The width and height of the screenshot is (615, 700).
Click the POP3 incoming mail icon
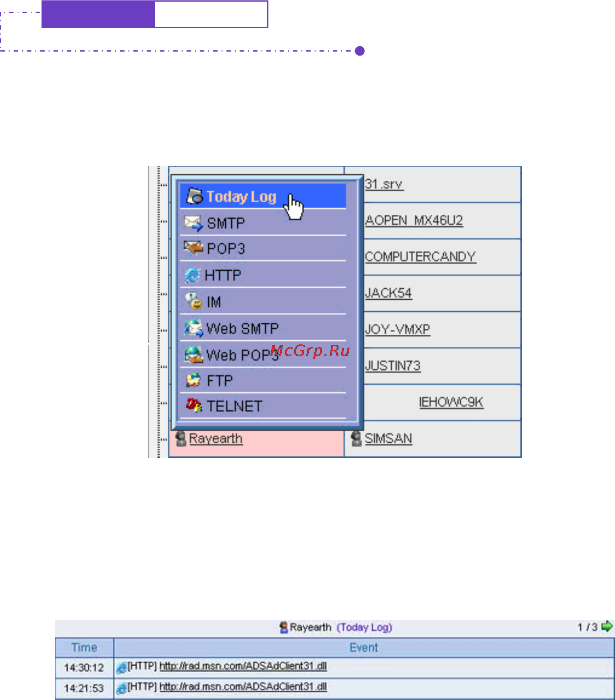(x=193, y=248)
